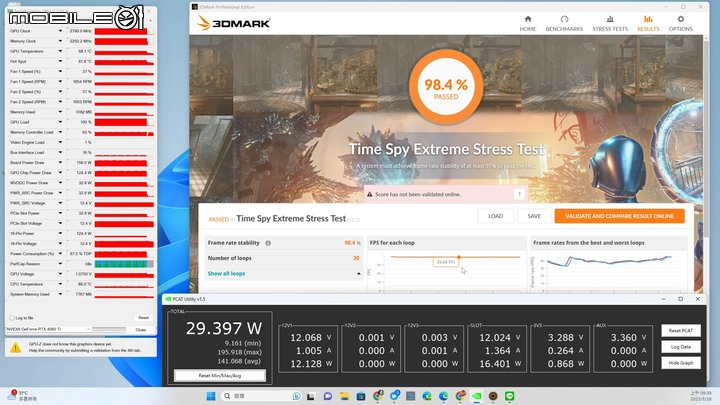Click the GPU-Z yellow warning icon

(x=15, y=347)
